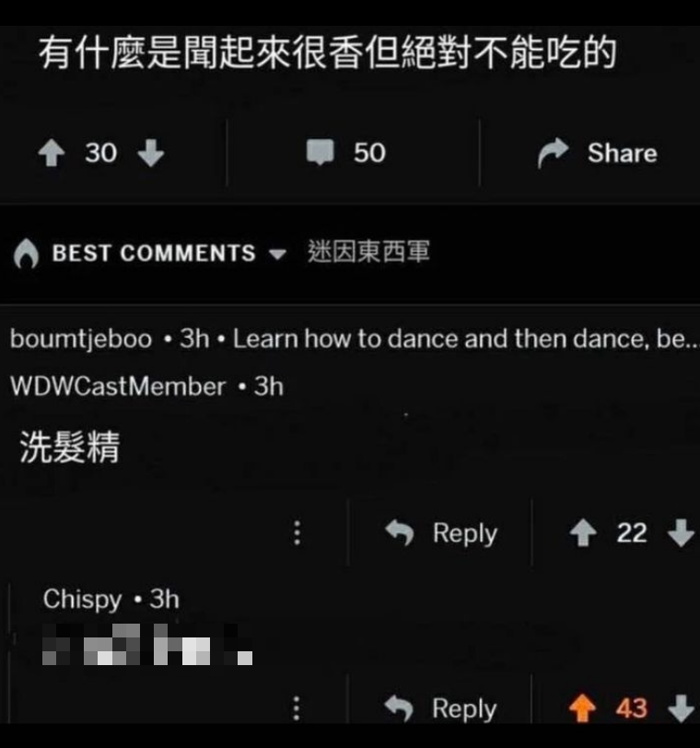
Task: Tap the Share arrow icon
Action: point(554,153)
